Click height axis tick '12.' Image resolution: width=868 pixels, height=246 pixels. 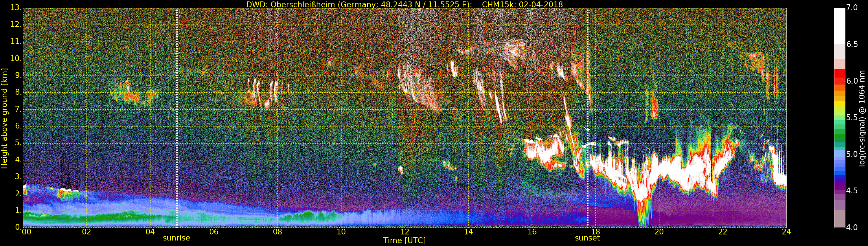coord(16,25)
